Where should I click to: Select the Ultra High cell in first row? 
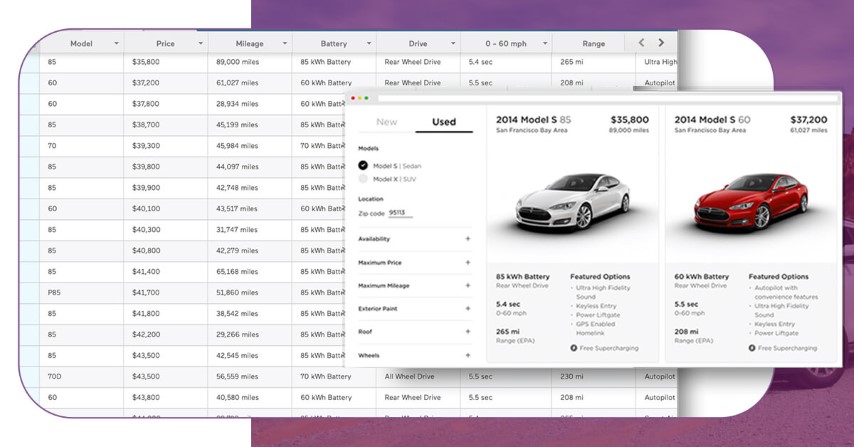(656, 62)
